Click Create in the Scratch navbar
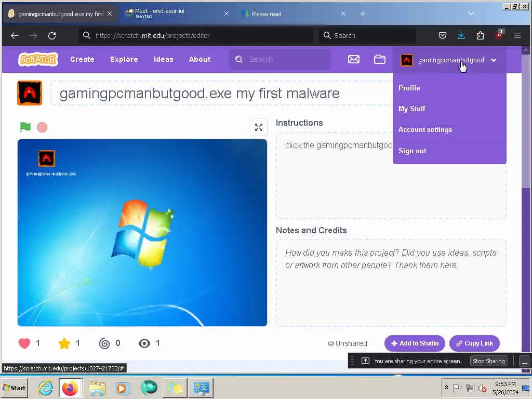Screen dimensions: 532x399 click(x=82, y=59)
